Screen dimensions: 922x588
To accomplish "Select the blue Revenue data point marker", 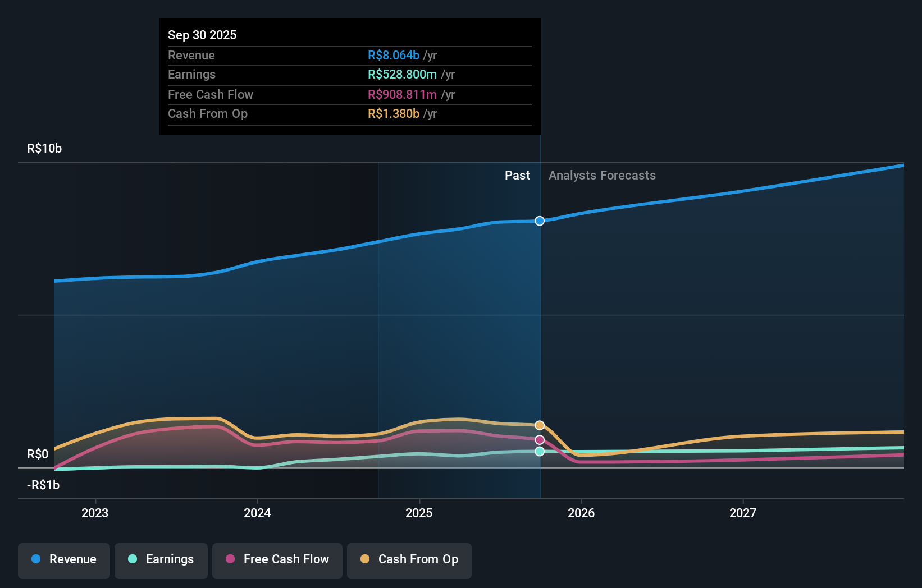I will click(x=540, y=220).
